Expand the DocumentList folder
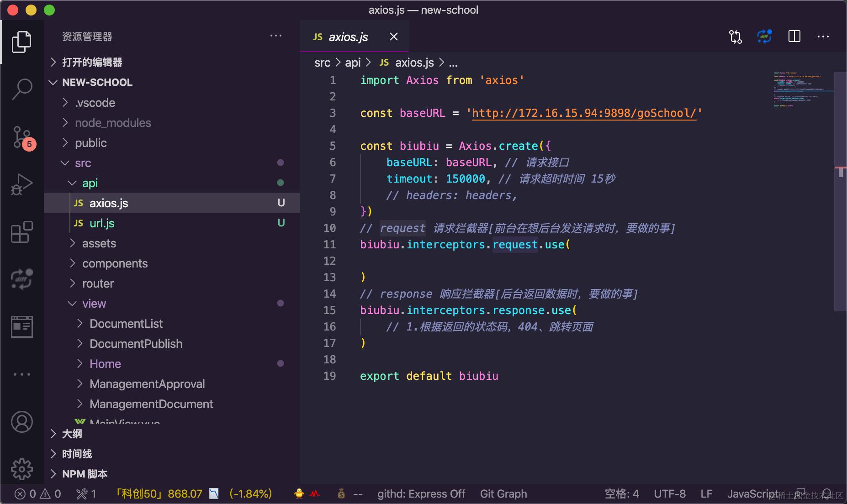Screen dimensions: 847x504 pyautogui.click(x=172, y=323)
